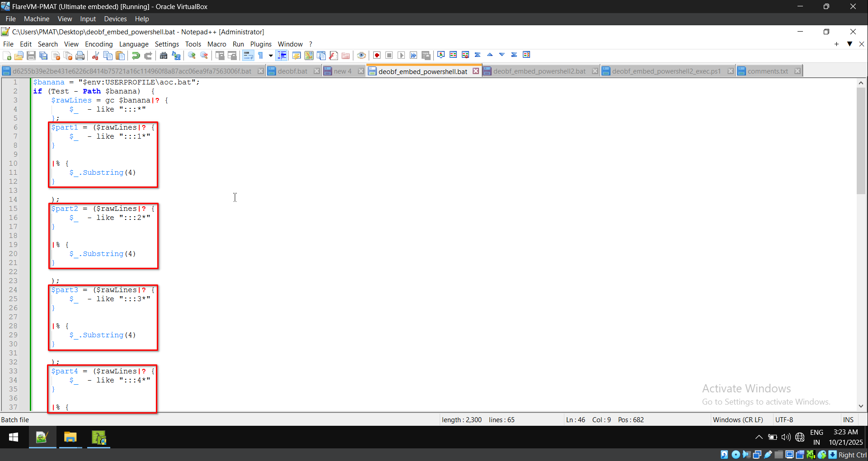Open tab list dropdown triangle at top right

pos(849,44)
